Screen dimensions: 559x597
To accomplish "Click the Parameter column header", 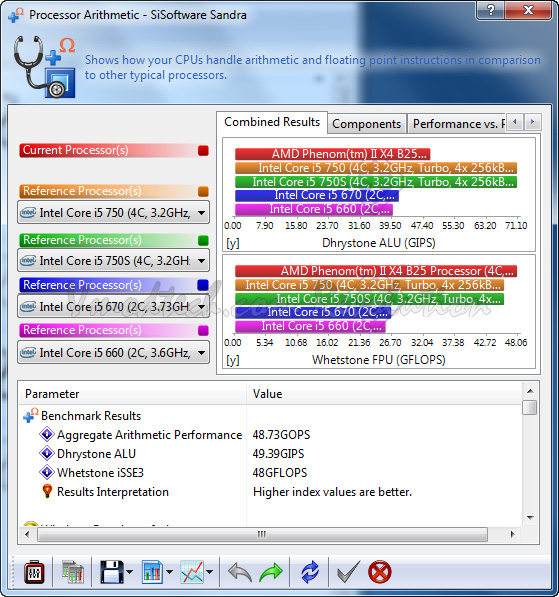I will (x=132, y=394).
